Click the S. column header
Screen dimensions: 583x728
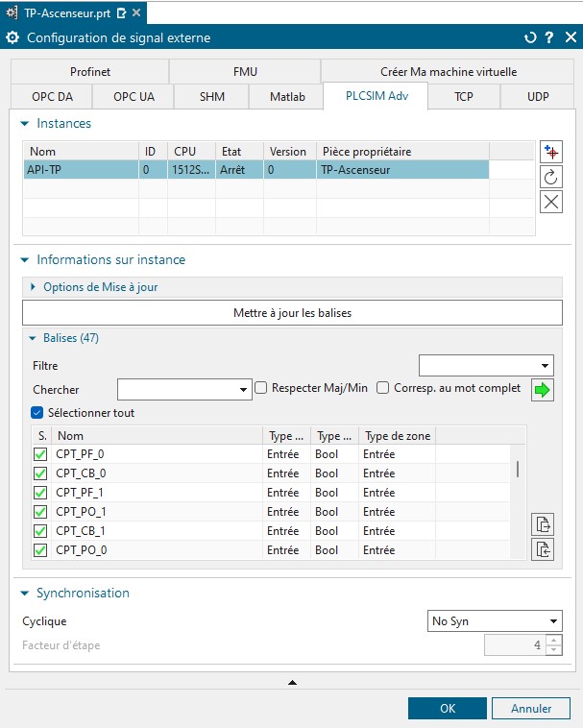[41, 436]
